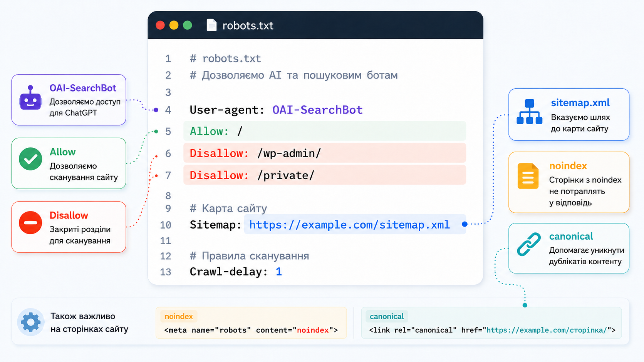Click the Crawl-delay value 1
This screenshot has height=362, width=644.
point(279,272)
